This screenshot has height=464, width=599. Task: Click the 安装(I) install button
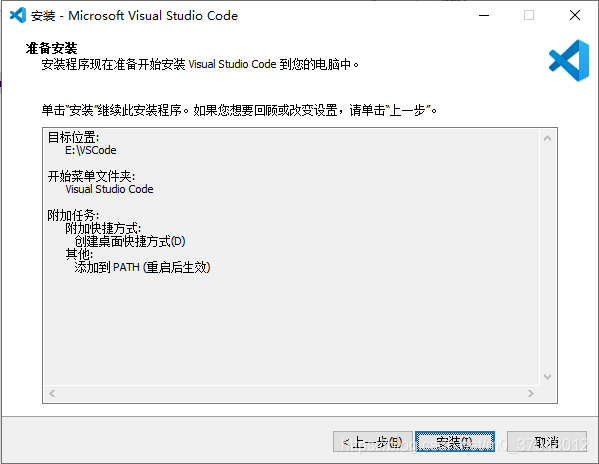click(455, 442)
